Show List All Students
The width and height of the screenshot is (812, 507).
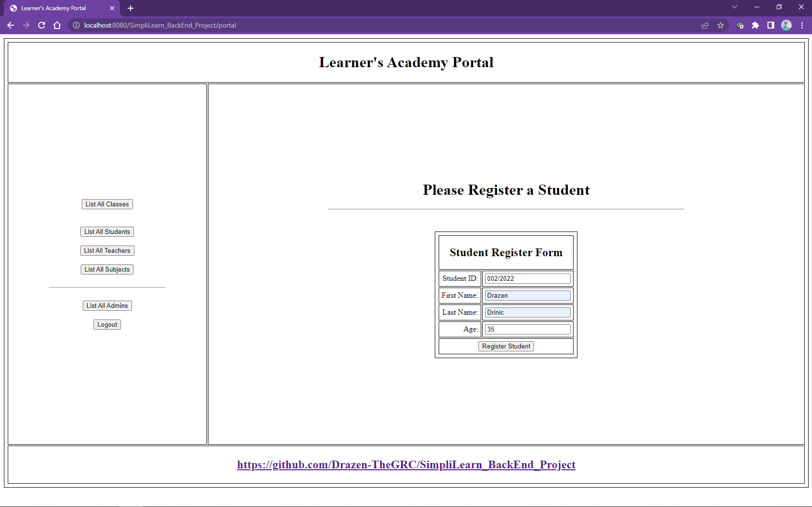tap(107, 232)
